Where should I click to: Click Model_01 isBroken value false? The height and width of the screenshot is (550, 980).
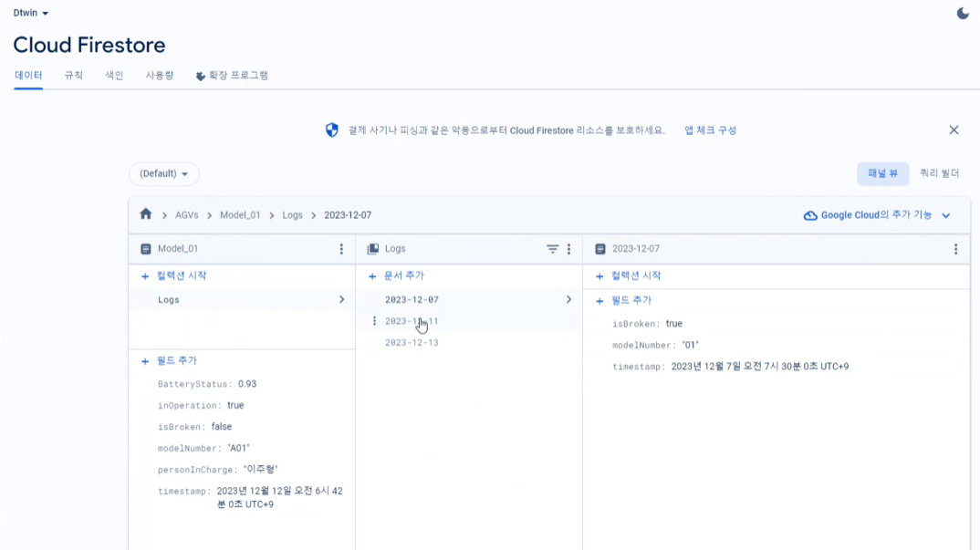click(221, 426)
